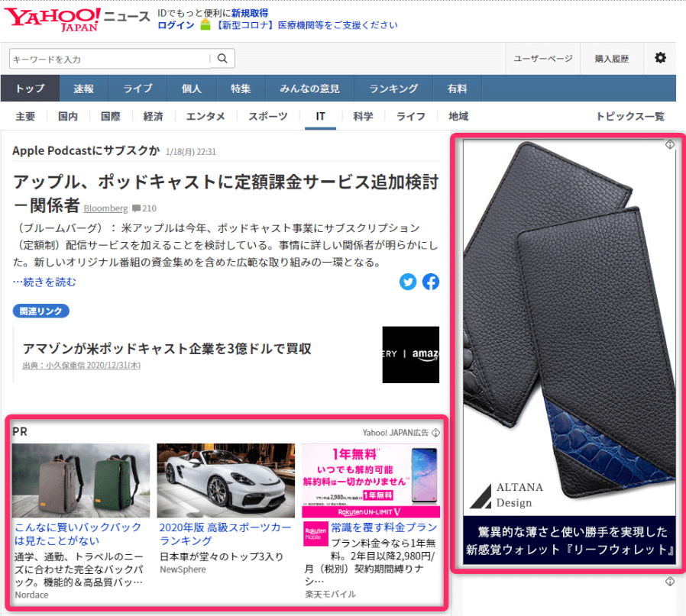Go to the 個人 tab
Screen dimensions: 686x616
click(192, 89)
